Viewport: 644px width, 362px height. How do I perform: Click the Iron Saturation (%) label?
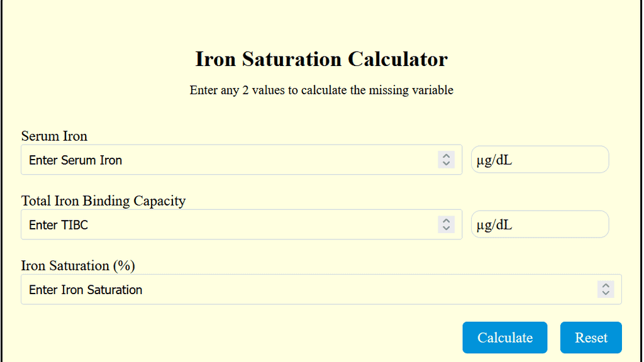[78, 265]
